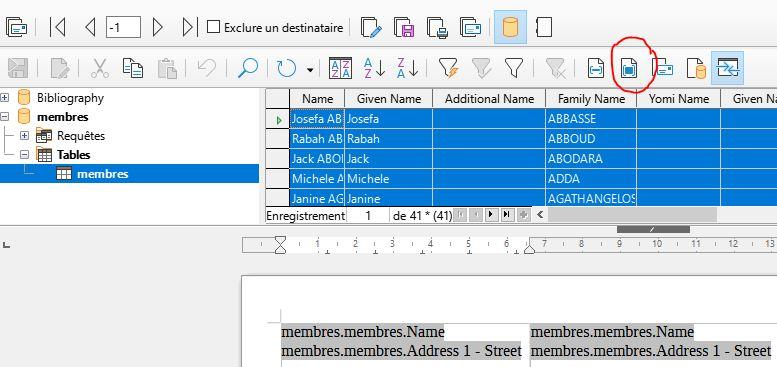Click the 'Name' column header
777x367 pixels.
click(317, 99)
